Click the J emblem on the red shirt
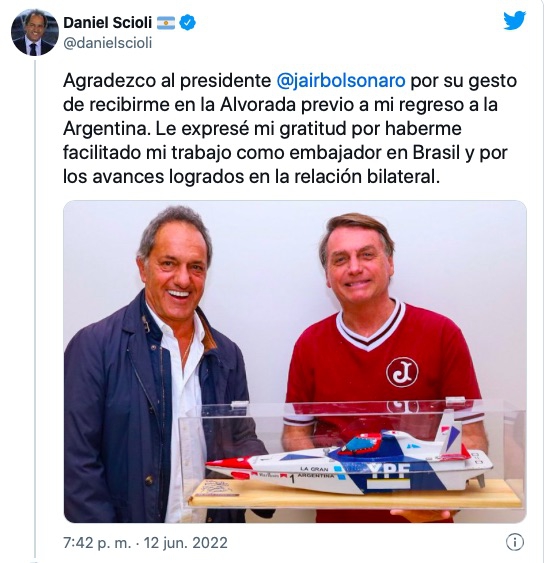547x563 pixels. pos(402,372)
